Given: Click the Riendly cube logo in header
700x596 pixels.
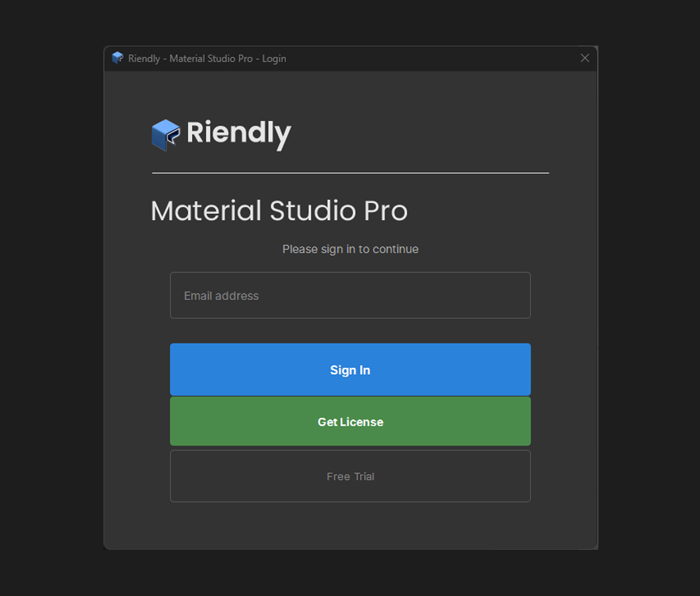Looking at the screenshot, I should [166, 135].
